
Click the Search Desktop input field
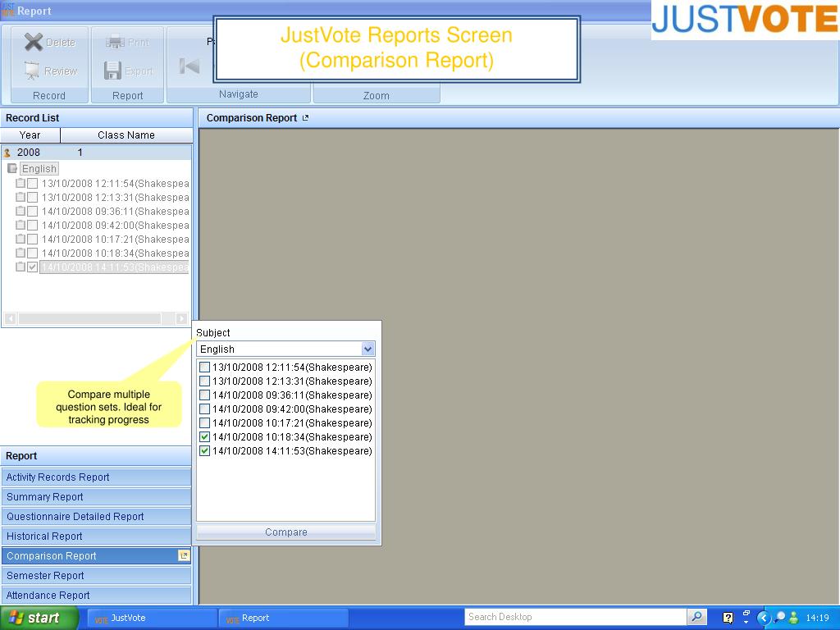(576, 617)
